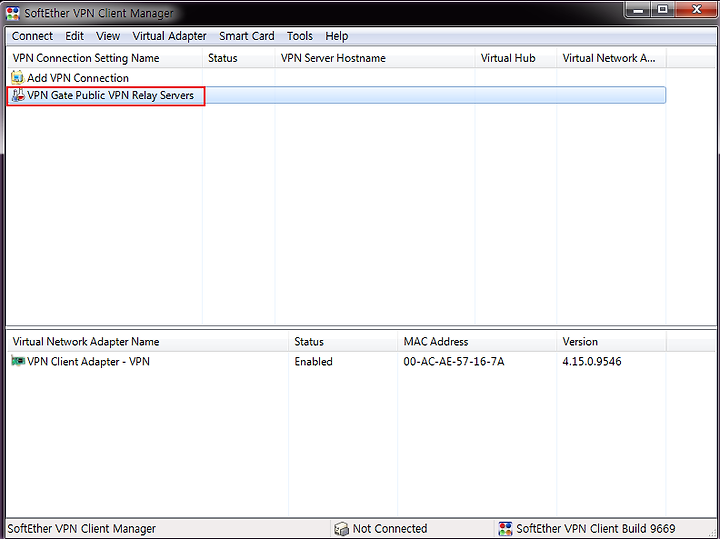Click the Enabled status cell
Image resolution: width=720 pixels, height=539 pixels.
coord(313,361)
